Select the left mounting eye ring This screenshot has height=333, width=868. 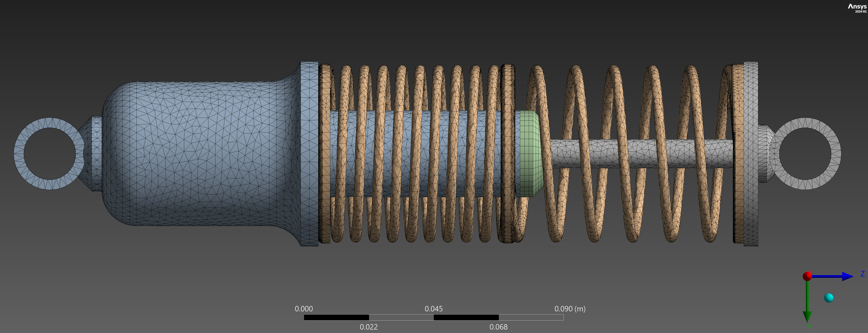pyautogui.click(x=19, y=153)
